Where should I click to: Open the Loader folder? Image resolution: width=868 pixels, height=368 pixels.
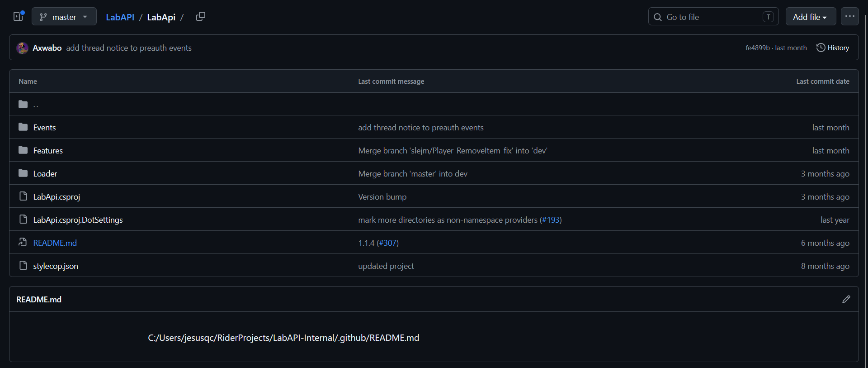pos(45,174)
